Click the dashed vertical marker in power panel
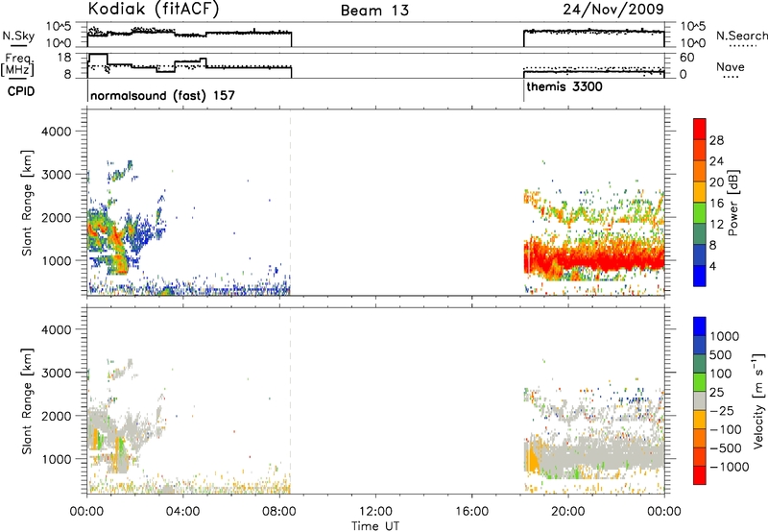The width and height of the screenshot is (768, 532). tap(291, 203)
